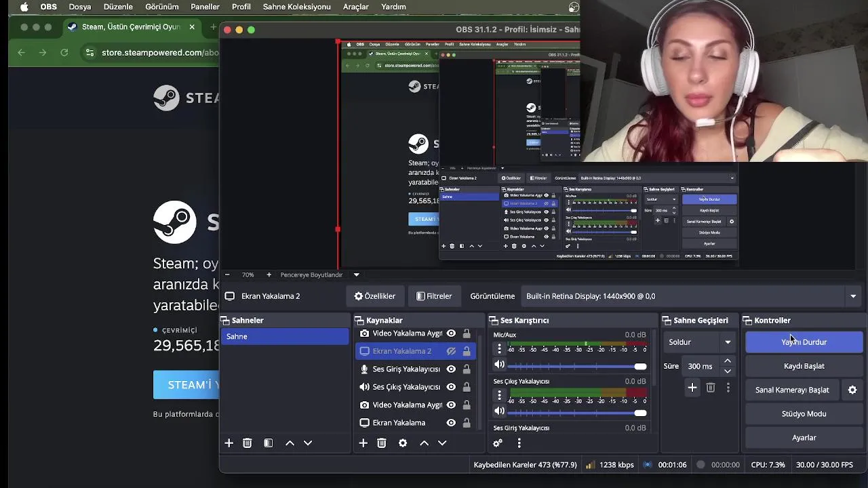This screenshot has height=488, width=868.
Task: Open the Dosya menu
Action: click(80, 7)
